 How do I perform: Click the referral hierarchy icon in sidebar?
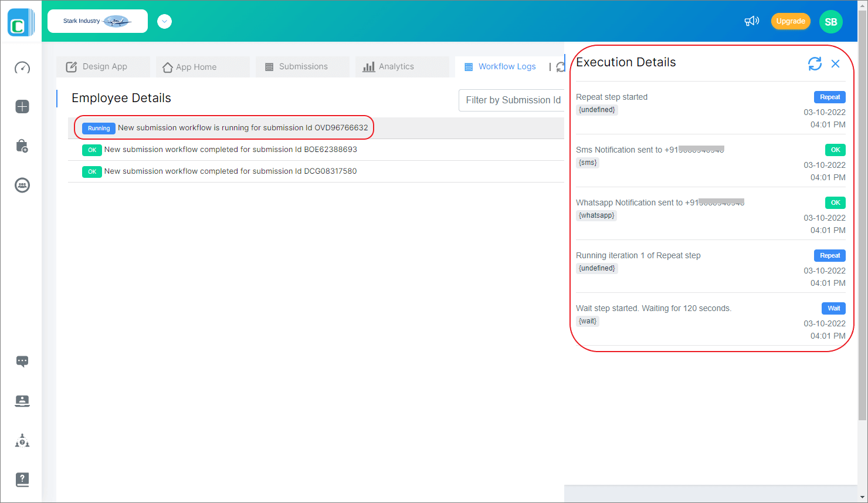(22, 440)
